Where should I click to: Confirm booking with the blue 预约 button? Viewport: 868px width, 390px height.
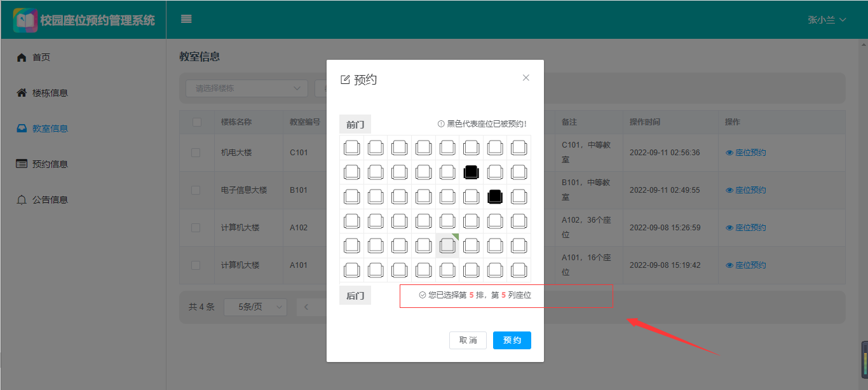tap(512, 340)
